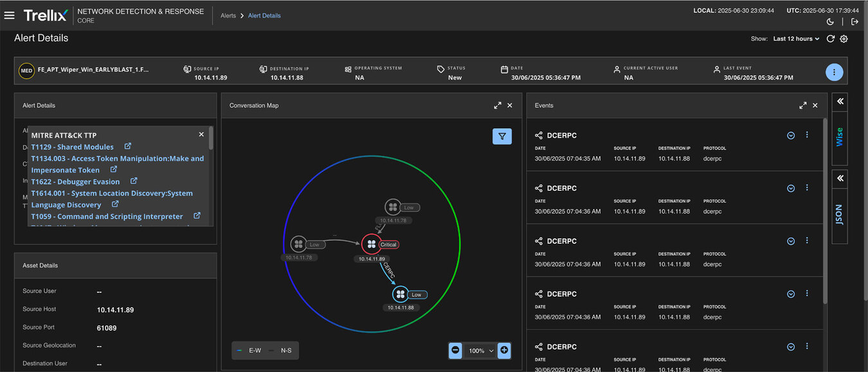Image resolution: width=868 pixels, height=372 pixels.
Task: Click the logout icon
Action: click(854, 22)
